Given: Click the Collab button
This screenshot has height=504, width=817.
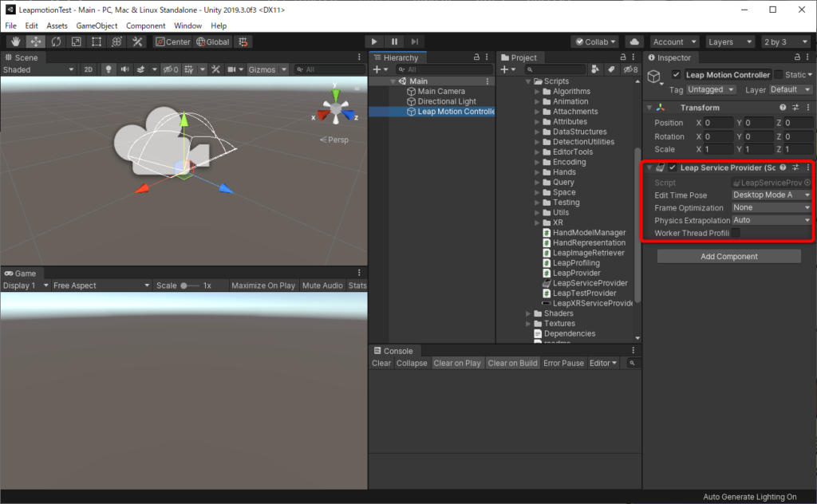Looking at the screenshot, I should pyautogui.click(x=595, y=41).
